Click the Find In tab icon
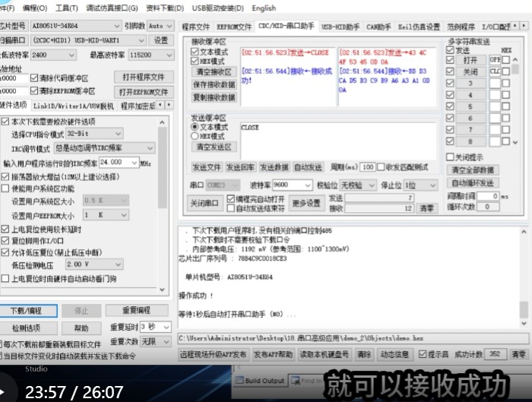The image size is (532, 402). tap(296, 381)
